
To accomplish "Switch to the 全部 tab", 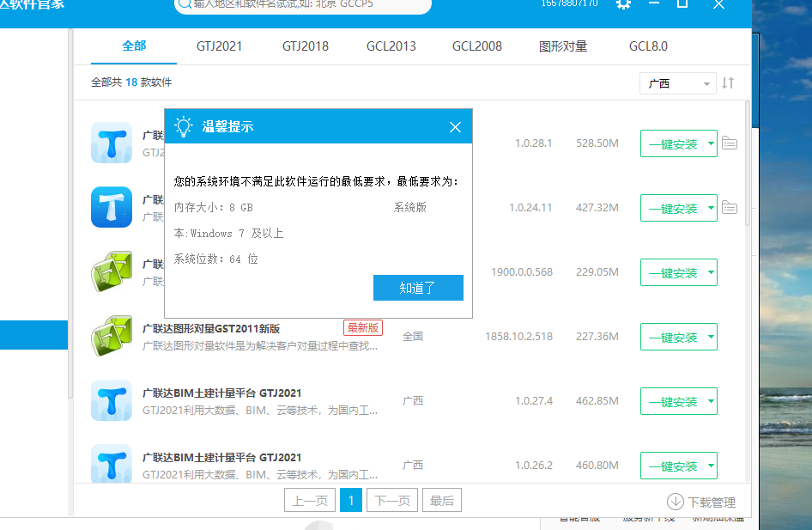I will [x=134, y=46].
